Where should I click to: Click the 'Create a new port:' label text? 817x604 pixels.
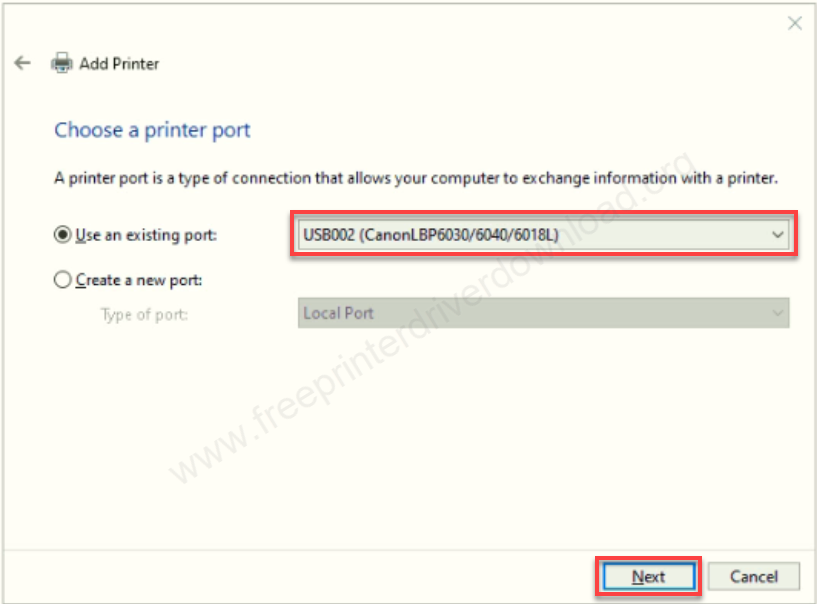click(x=139, y=280)
